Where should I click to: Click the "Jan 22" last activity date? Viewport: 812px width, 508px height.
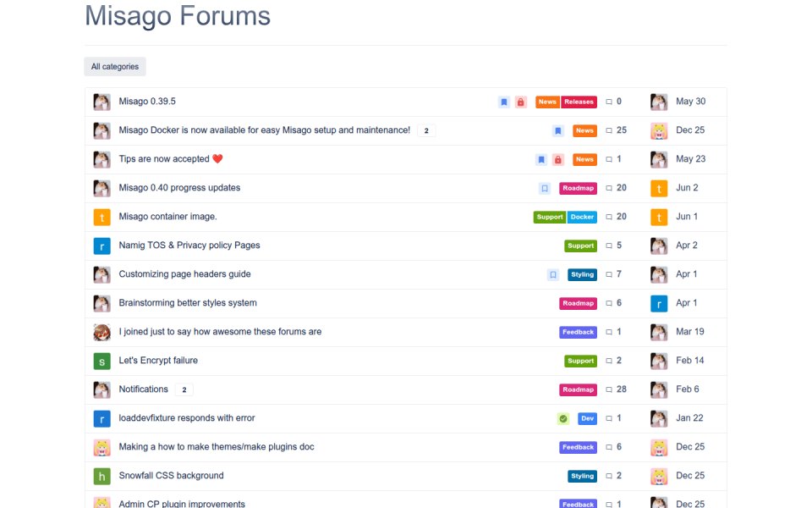(690, 417)
